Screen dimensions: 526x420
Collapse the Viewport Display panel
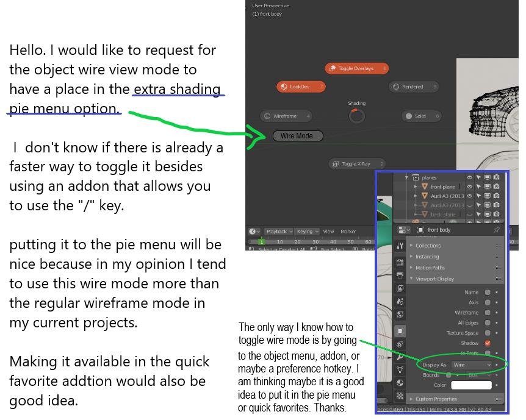454,279
